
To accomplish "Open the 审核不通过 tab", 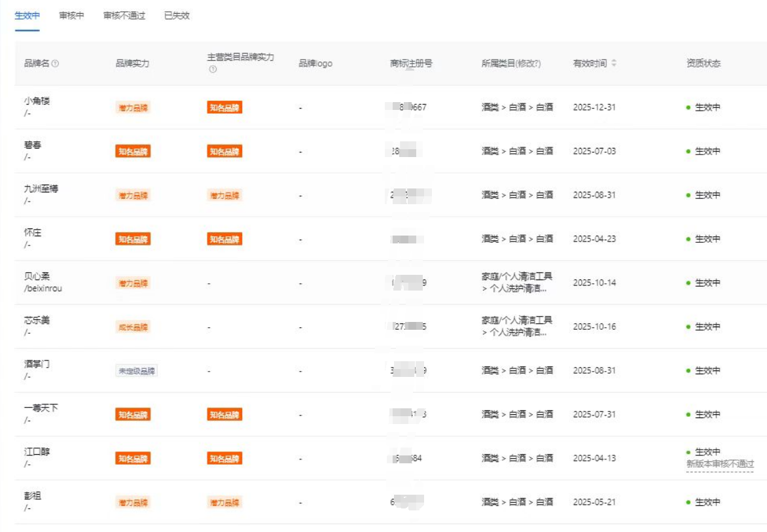I will [x=124, y=16].
